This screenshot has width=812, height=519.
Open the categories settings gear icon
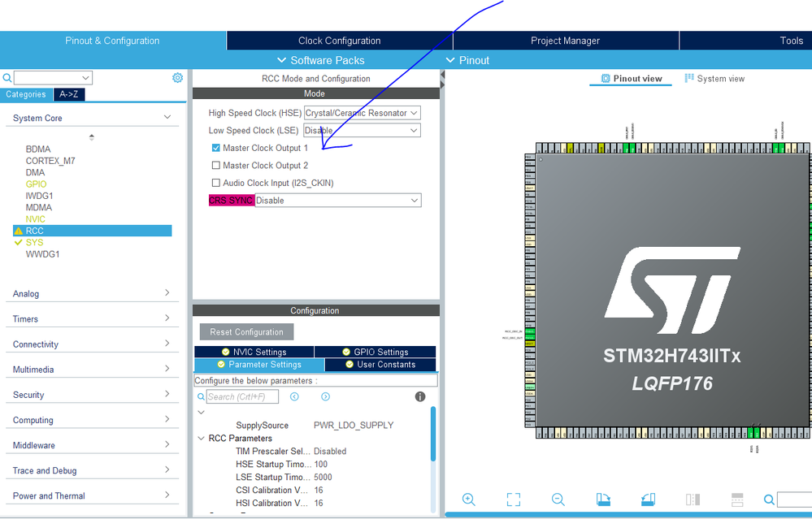pos(178,78)
